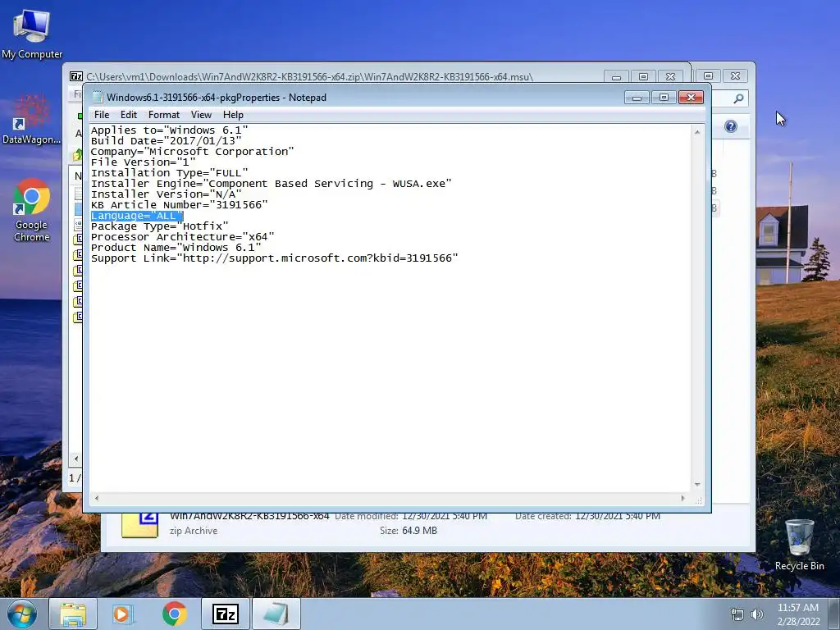This screenshot has width=840, height=630.
Task: Click the search magnifier in Explorer window
Action: point(738,98)
